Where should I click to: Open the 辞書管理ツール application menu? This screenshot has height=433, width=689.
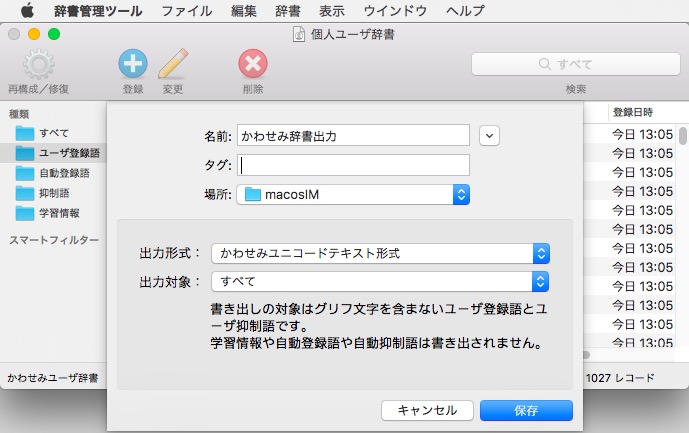coord(98,11)
